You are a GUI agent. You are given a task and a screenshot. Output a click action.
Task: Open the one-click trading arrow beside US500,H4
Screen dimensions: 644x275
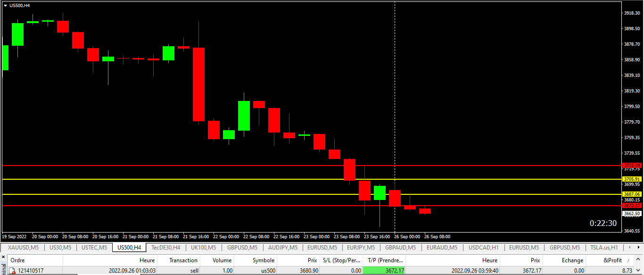click(x=5, y=6)
